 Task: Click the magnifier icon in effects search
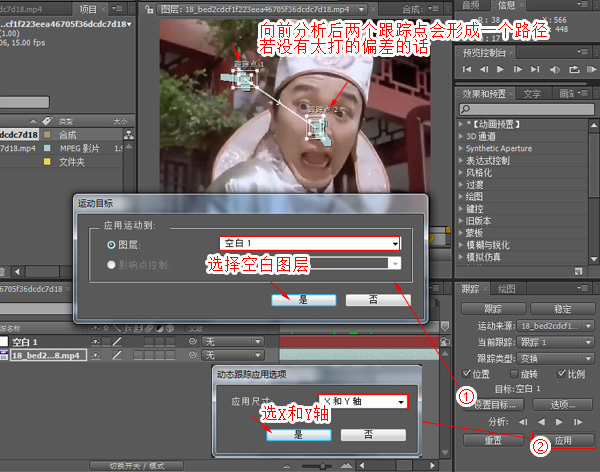click(x=465, y=109)
